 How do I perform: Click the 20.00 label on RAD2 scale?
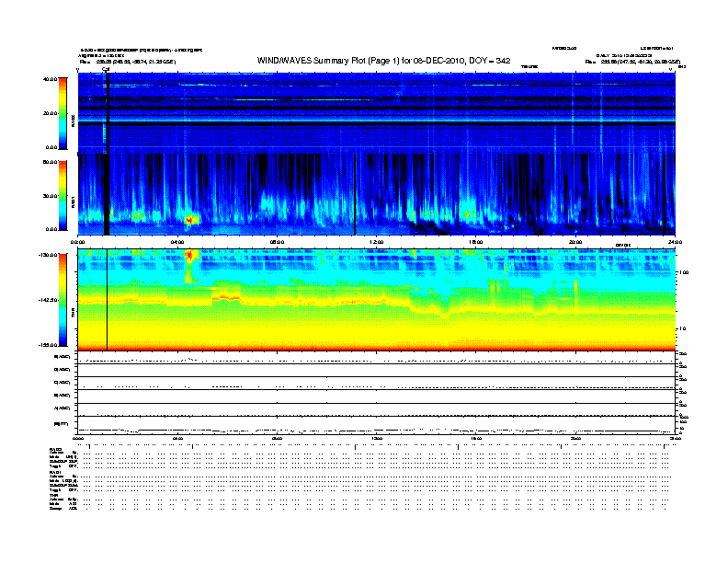[50, 113]
